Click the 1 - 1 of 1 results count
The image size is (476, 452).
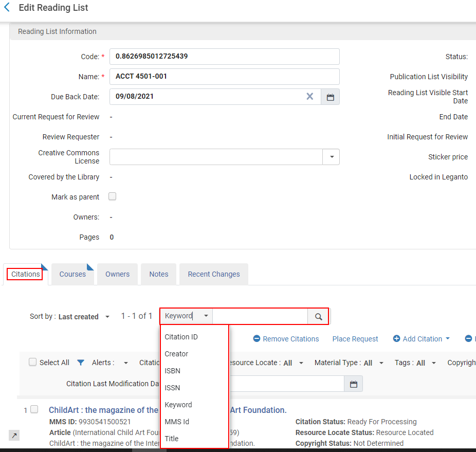[x=137, y=316]
